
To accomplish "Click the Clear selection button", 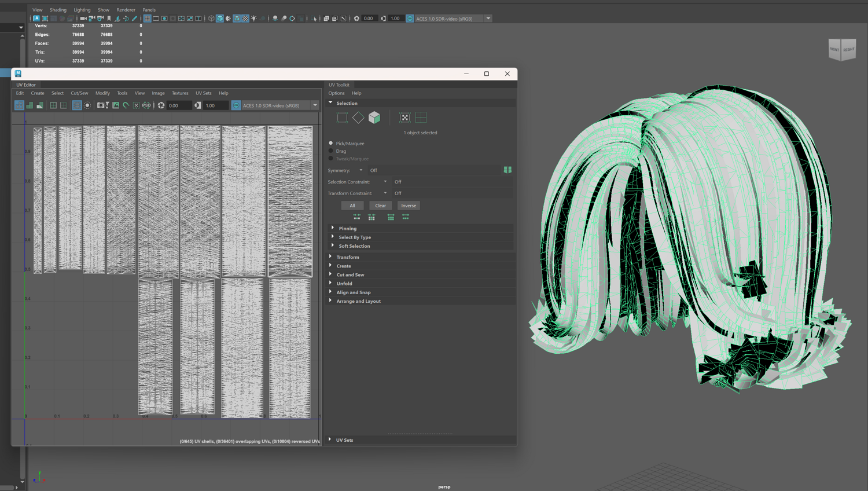I will point(380,206).
